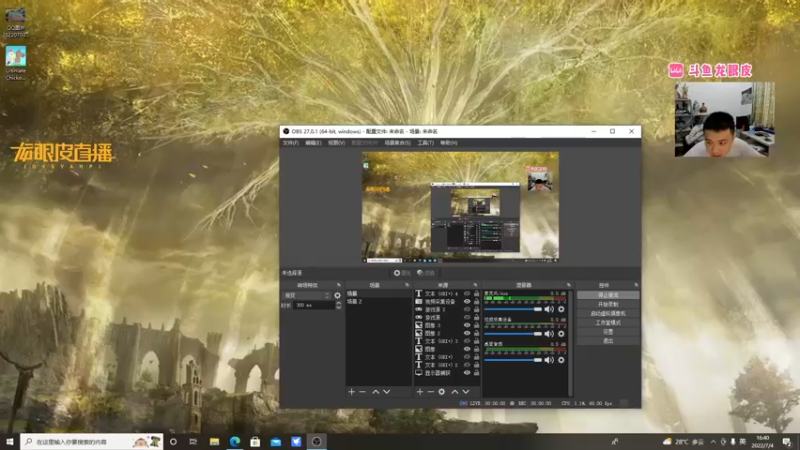
Task: Open the 场景集合(S) menu
Action: [397, 143]
